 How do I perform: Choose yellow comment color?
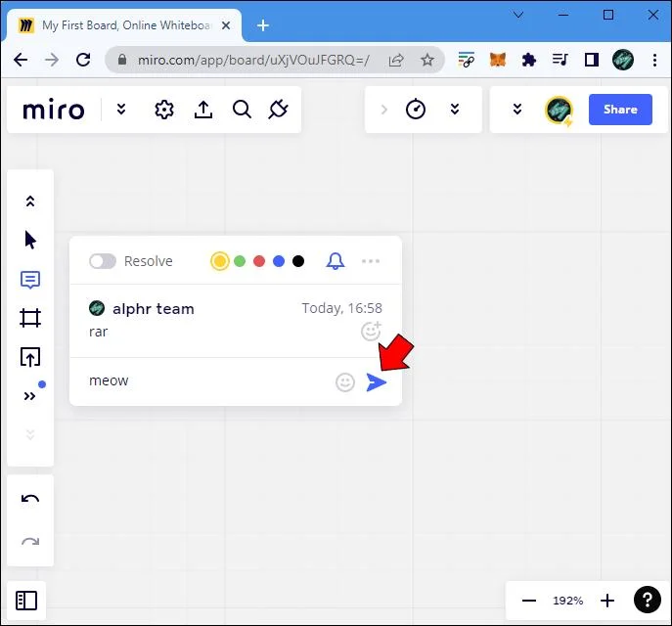click(x=220, y=261)
